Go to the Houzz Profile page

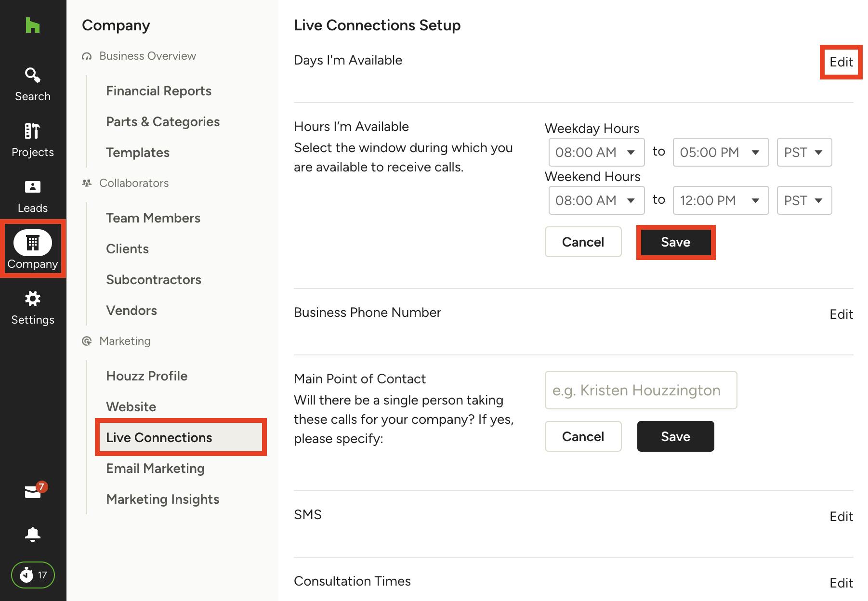click(146, 376)
